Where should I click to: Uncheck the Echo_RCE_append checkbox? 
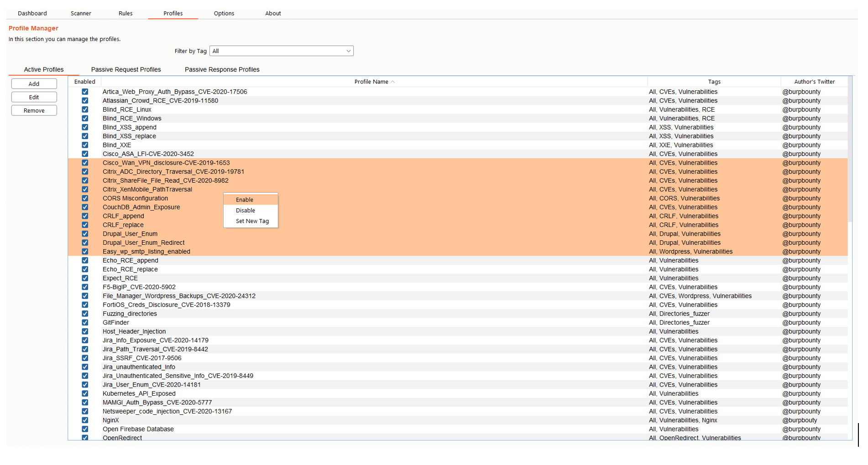(x=85, y=260)
